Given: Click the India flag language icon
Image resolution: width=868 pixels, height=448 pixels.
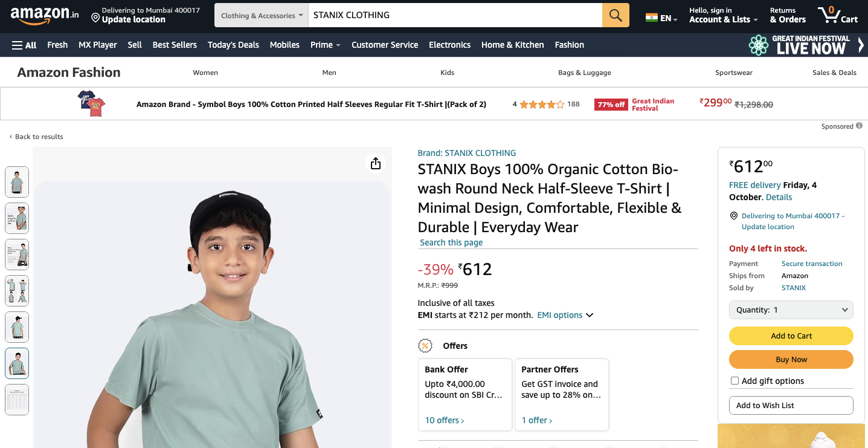Looking at the screenshot, I should (651, 18).
